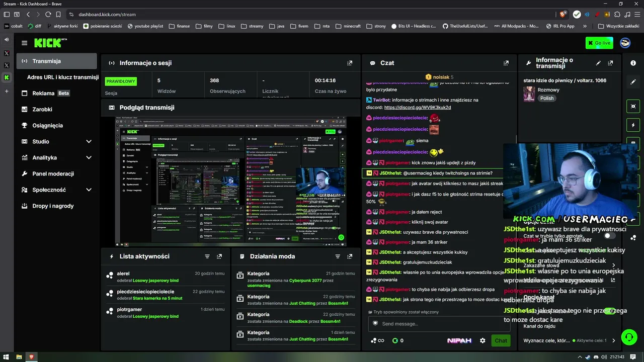Open the user avatar menu near Go live

pyautogui.click(x=625, y=43)
